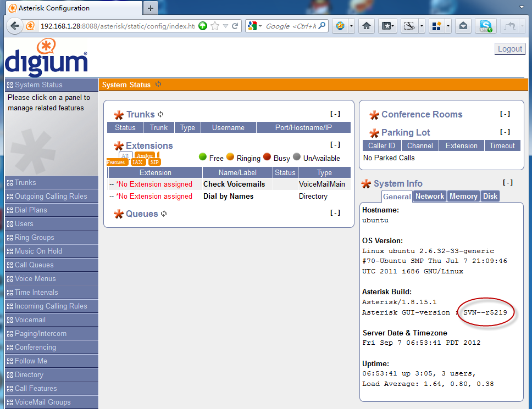Open Music On Hold in the sidebar
This screenshot has height=409, width=532.
tap(52, 251)
